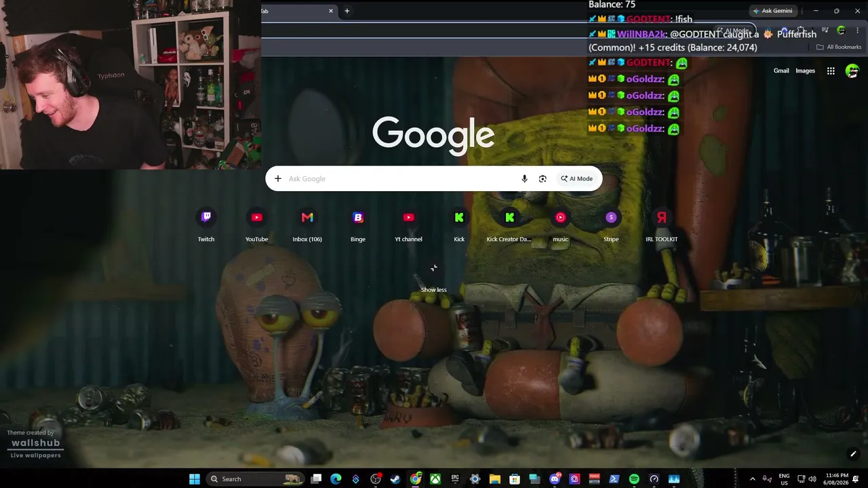This screenshot has height=488, width=868.
Task: Open the Stripe shortcut
Action: coord(611,225)
